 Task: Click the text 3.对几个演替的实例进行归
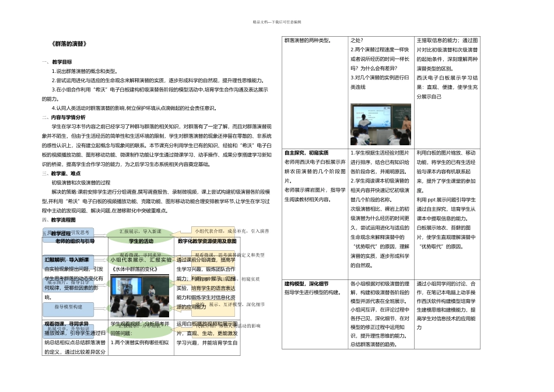click(x=380, y=78)
